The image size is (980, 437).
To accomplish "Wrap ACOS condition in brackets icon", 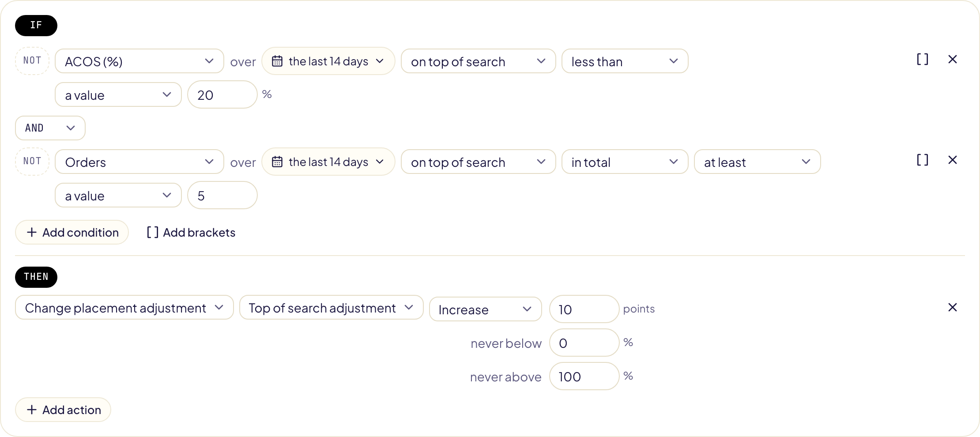I will (923, 59).
